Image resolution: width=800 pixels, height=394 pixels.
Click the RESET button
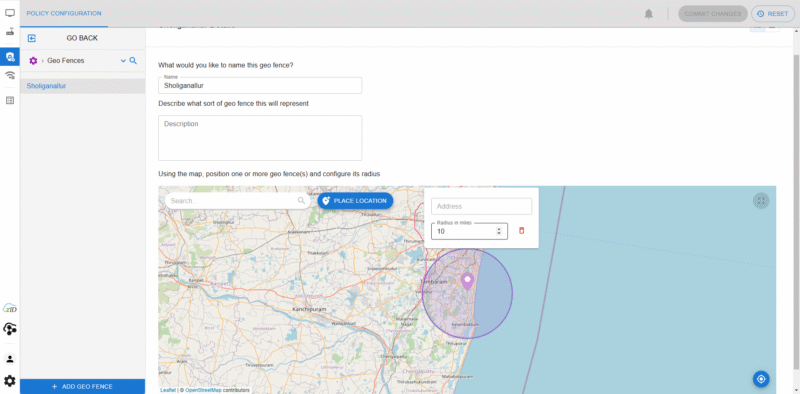point(772,14)
